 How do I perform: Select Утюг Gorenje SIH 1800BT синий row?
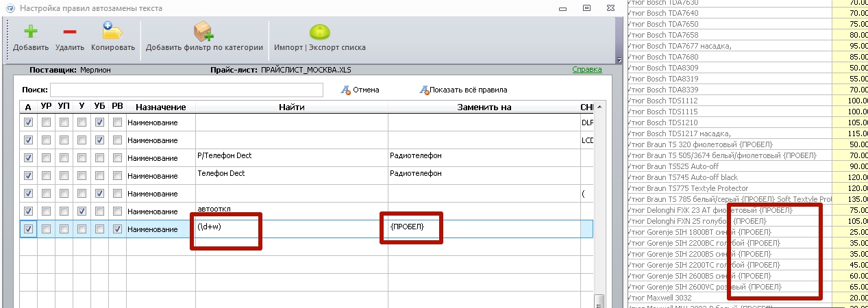[728, 232]
